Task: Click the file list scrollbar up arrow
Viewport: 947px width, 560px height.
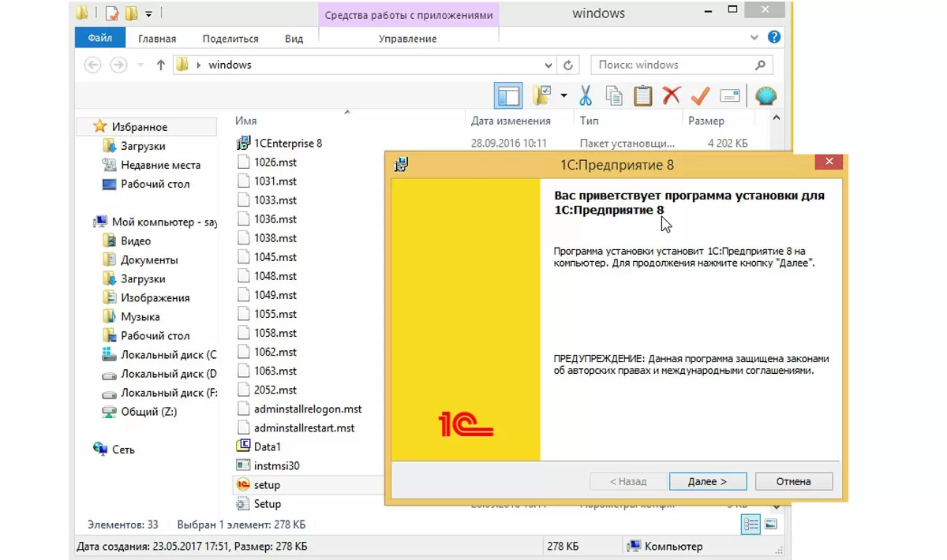Action: pyautogui.click(x=777, y=118)
